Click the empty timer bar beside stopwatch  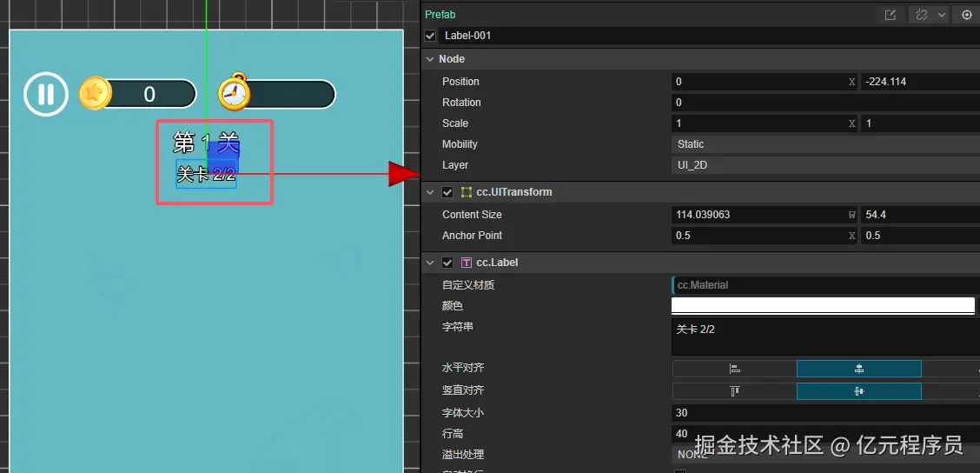pos(291,95)
